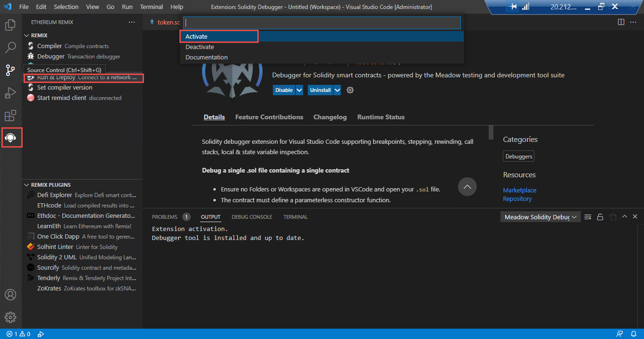Open the Meadow Solidity Debug channel dropdown
This screenshot has height=339, width=644.
pos(540,216)
